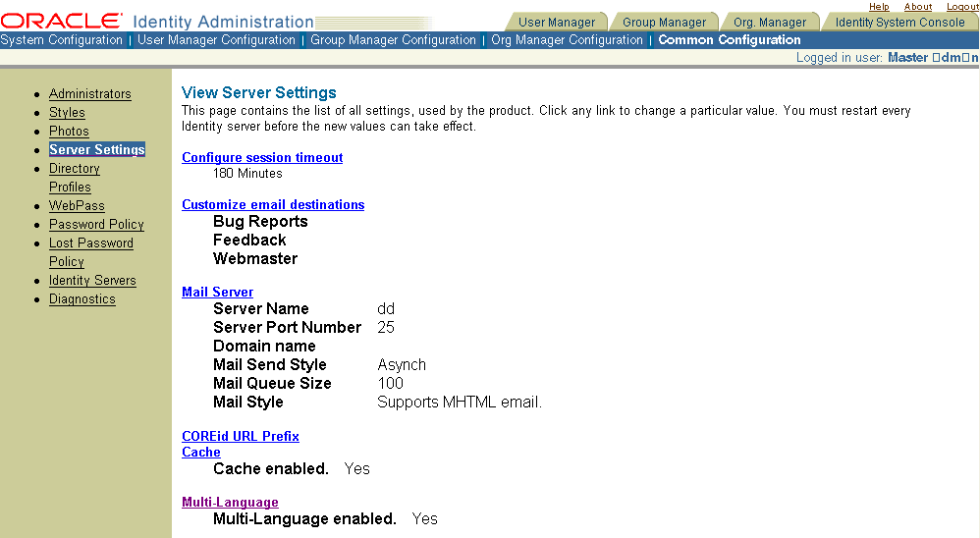Open User Manager Configuration

[x=216, y=40]
